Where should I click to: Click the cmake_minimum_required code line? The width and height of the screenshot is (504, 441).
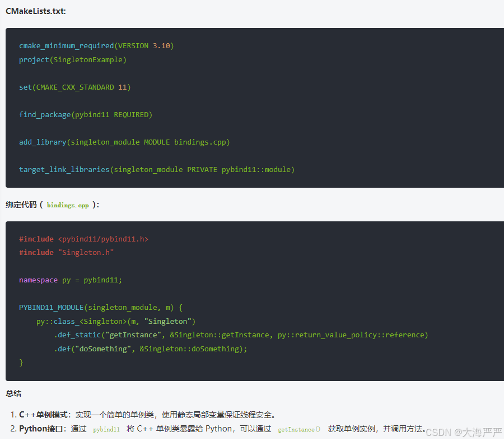point(96,45)
